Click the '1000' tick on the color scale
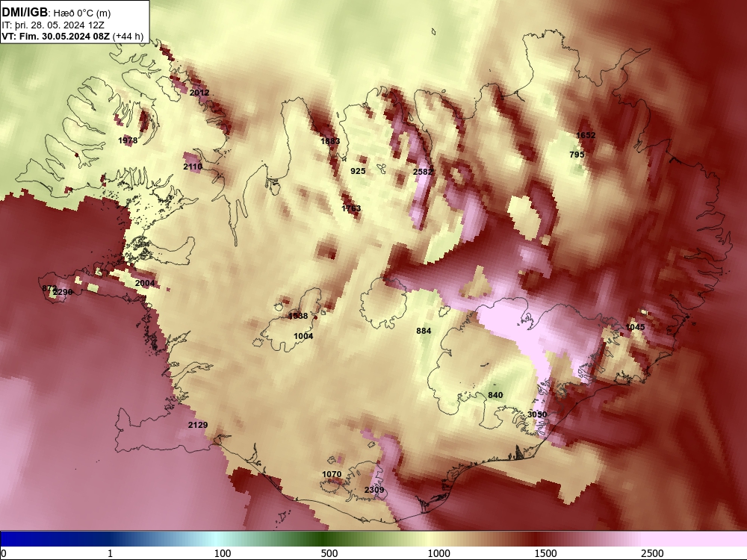Image resolution: width=747 pixels, height=560 pixels. tap(438, 553)
